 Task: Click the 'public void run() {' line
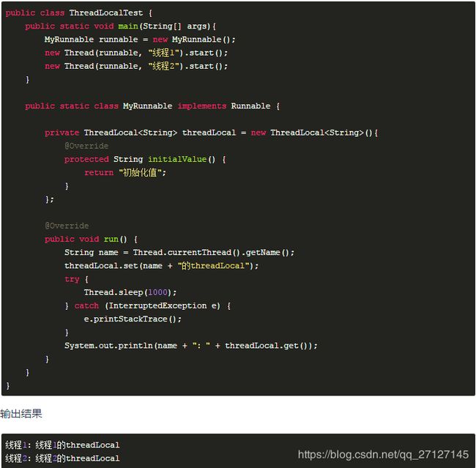pos(91,239)
